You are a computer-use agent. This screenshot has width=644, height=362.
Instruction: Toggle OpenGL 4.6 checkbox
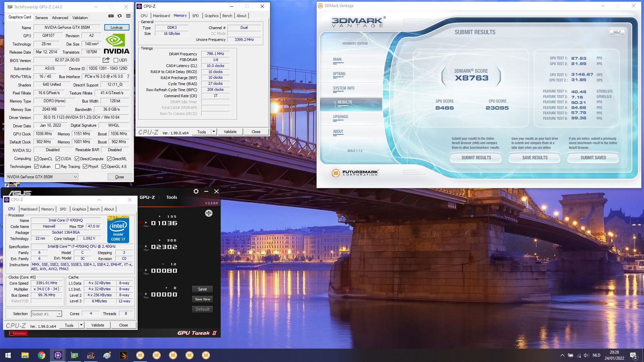click(104, 167)
